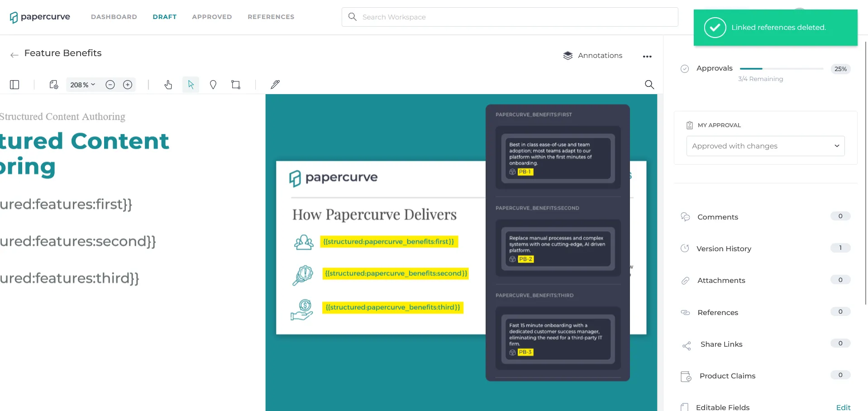This screenshot has height=411, width=868.
Task: Toggle the sidebar panel icon
Action: coord(14,85)
